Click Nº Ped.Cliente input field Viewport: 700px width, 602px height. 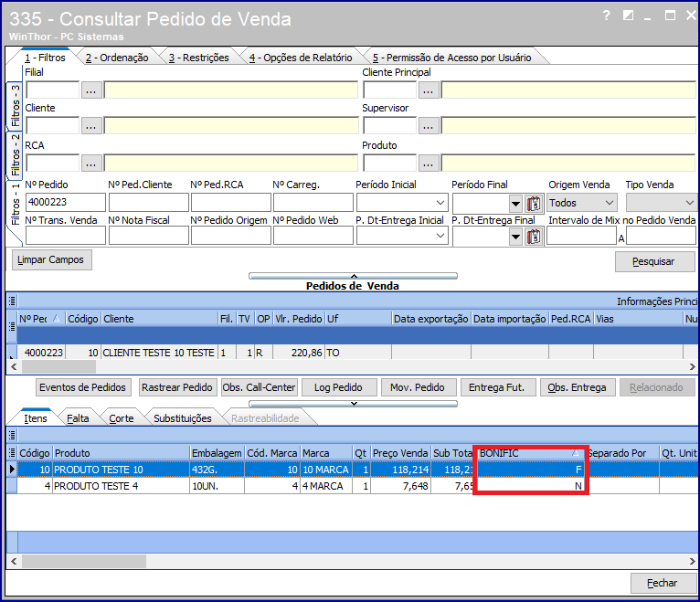(x=149, y=202)
